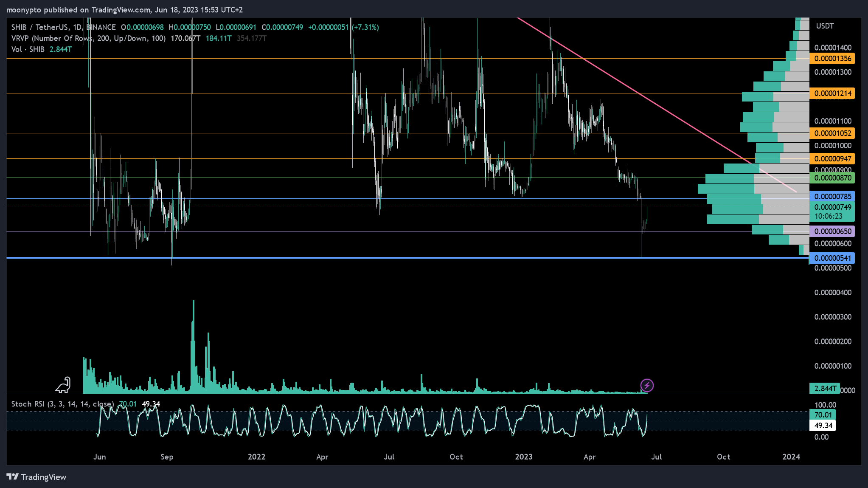Click the Stoch RSI indicator legend

pos(62,404)
